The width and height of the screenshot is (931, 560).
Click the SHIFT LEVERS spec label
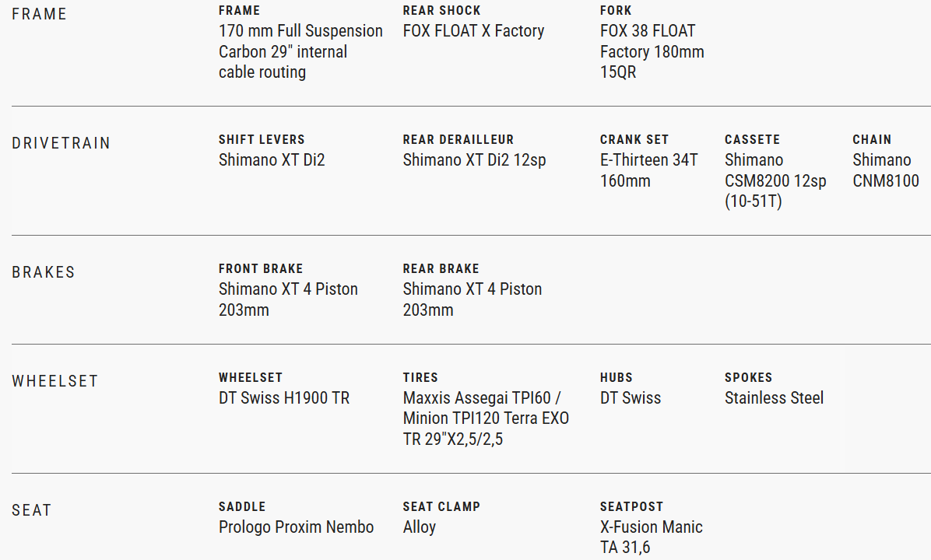click(x=262, y=140)
